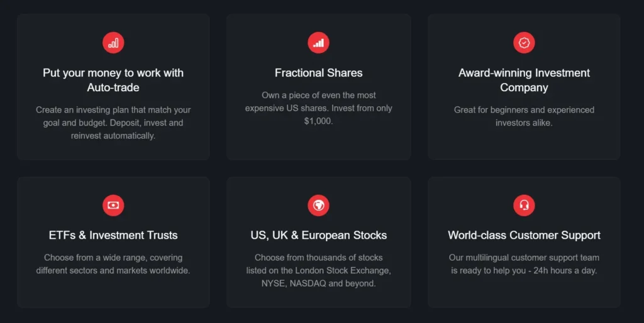Viewport: 644px width, 323px height.
Task: Open 'Put your money to work with Auto-trade' heading
Action: coord(113,80)
